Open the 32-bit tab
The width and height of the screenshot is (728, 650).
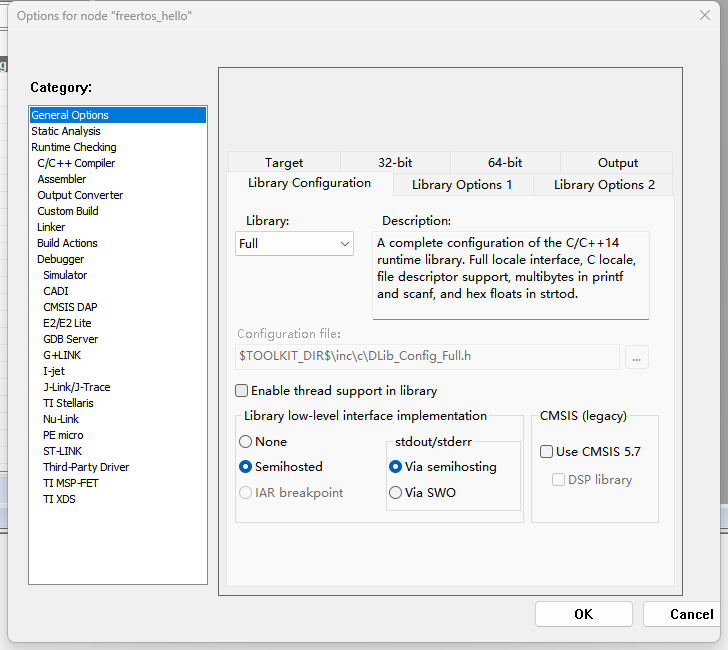click(x=395, y=163)
